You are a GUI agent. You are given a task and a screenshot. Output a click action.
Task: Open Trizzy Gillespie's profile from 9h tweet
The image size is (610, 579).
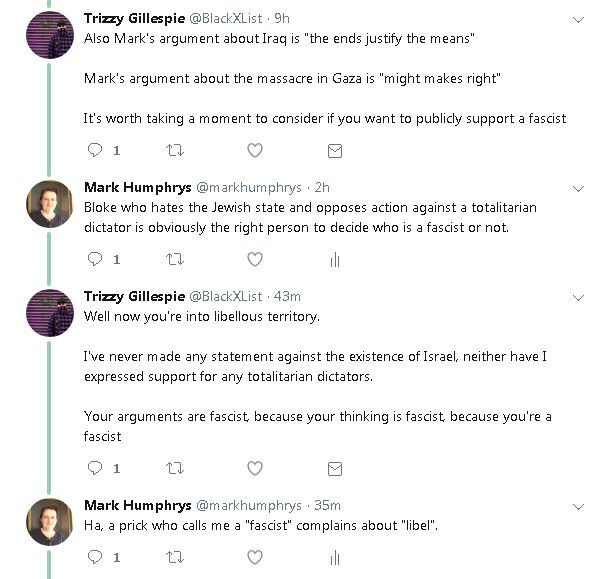[x=132, y=19]
